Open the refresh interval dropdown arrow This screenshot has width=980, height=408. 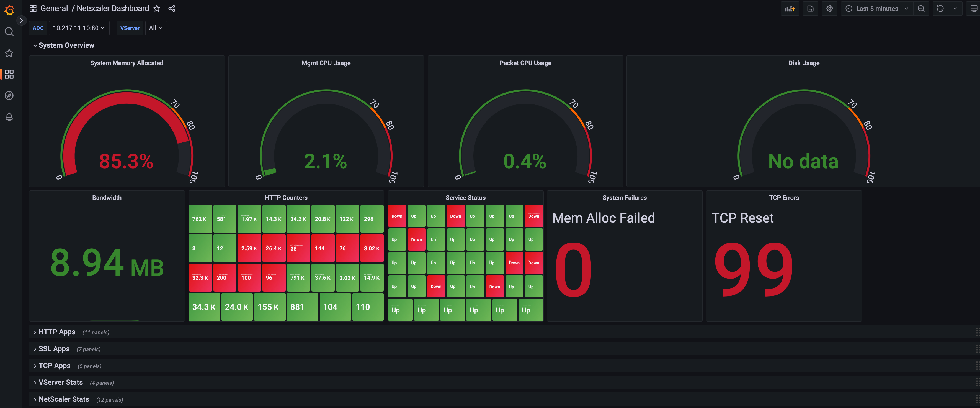[x=955, y=8]
